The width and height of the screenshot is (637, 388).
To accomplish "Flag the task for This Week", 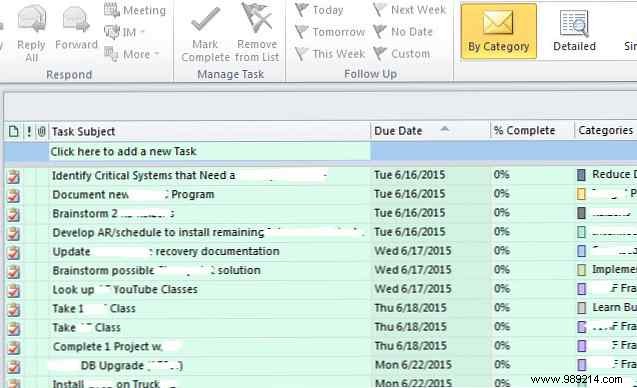I will pyautogui.click(x=330, y=54).
